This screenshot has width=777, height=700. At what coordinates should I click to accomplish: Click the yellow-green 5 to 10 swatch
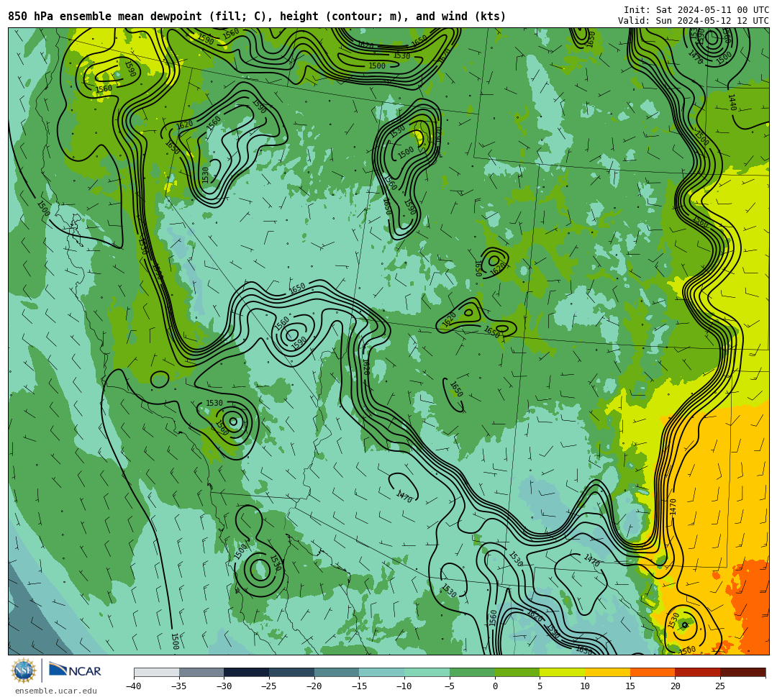(x=563, y=672)
